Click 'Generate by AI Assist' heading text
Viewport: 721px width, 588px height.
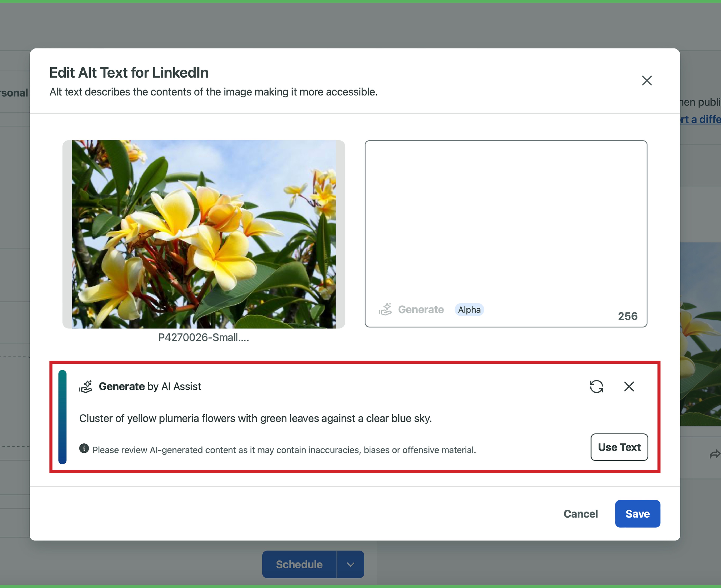tap(150, 386)
